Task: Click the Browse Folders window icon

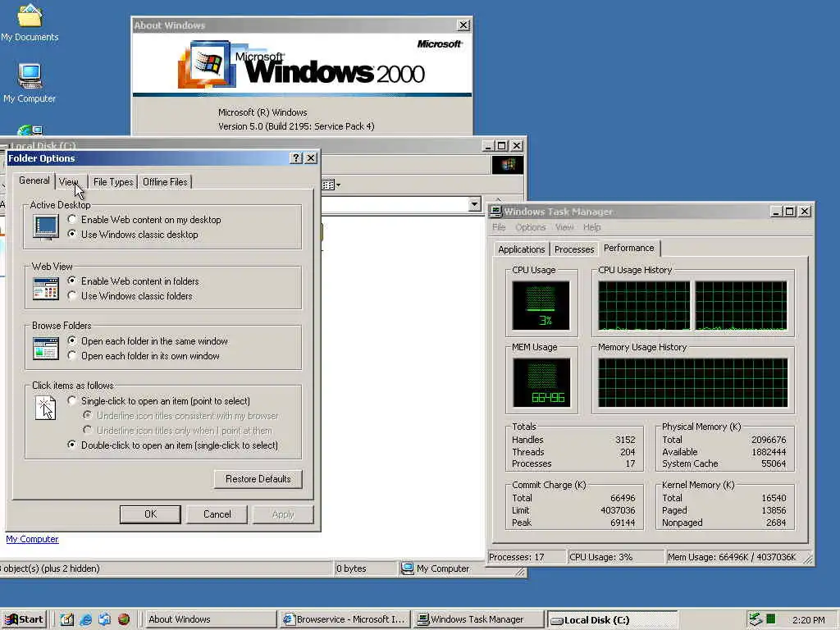Action: (46, 349)
